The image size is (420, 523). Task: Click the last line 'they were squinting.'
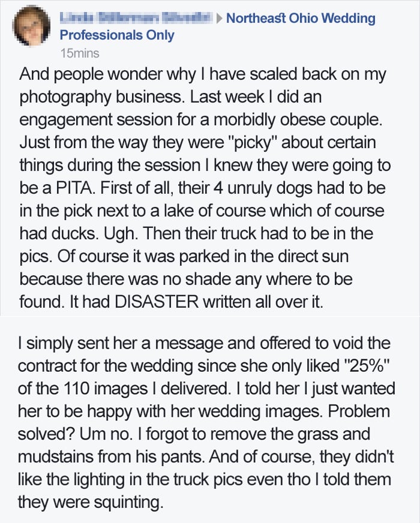[91, 503]
